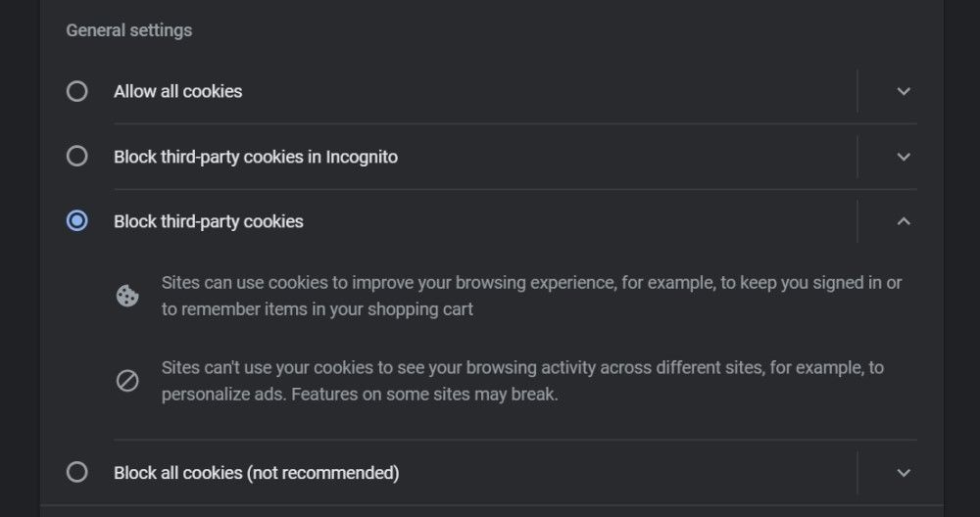Click the "Block third-party cookies" label text
The width and height of the screenshot is (980, 517).
click(208, 221)
